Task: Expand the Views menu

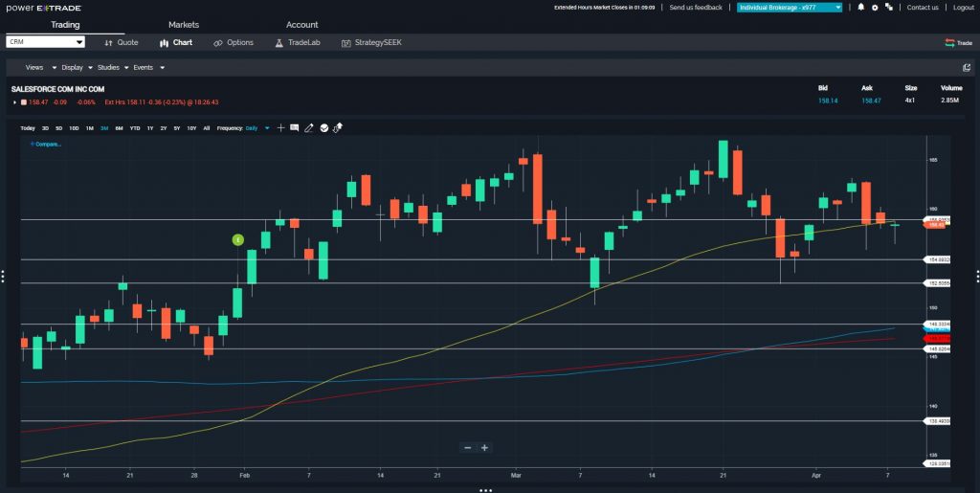Action: click(40, 67)
